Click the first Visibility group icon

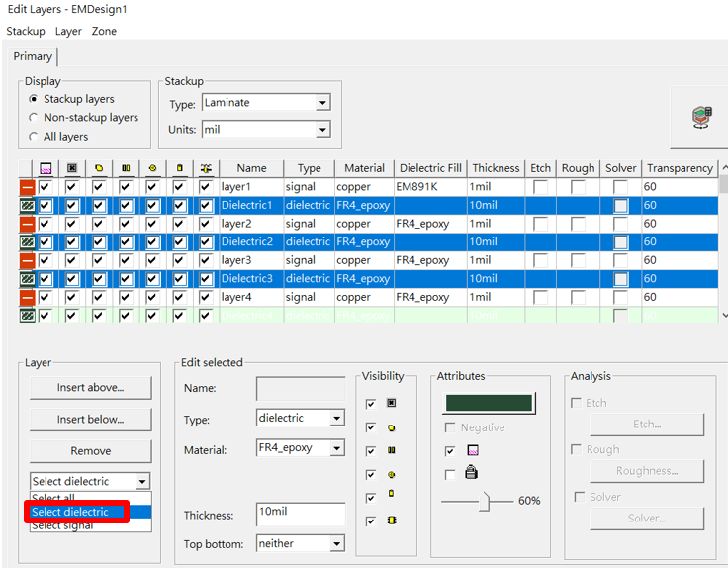tap(392, 403)
